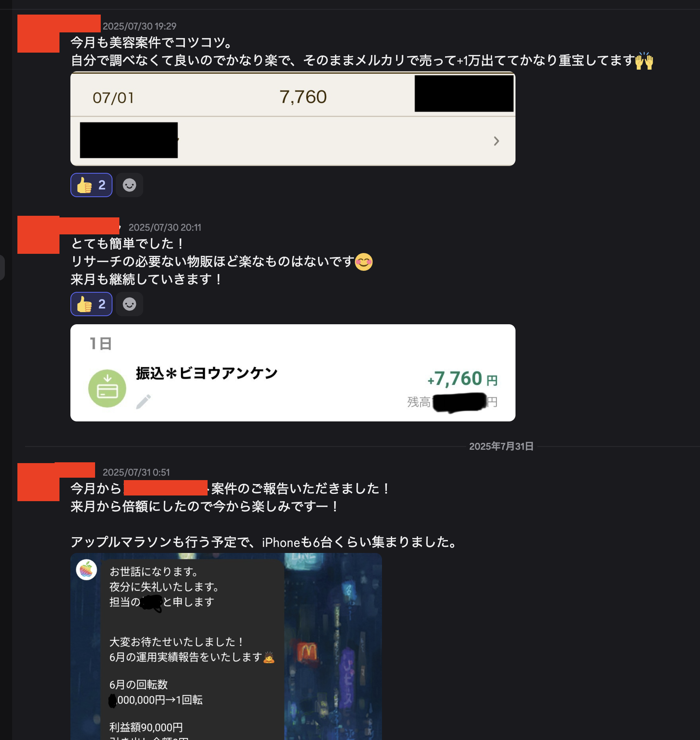The image size is (700, 740).
Task: Click the 2025年7月31日 date divider
Action: [x=501, y=447]
